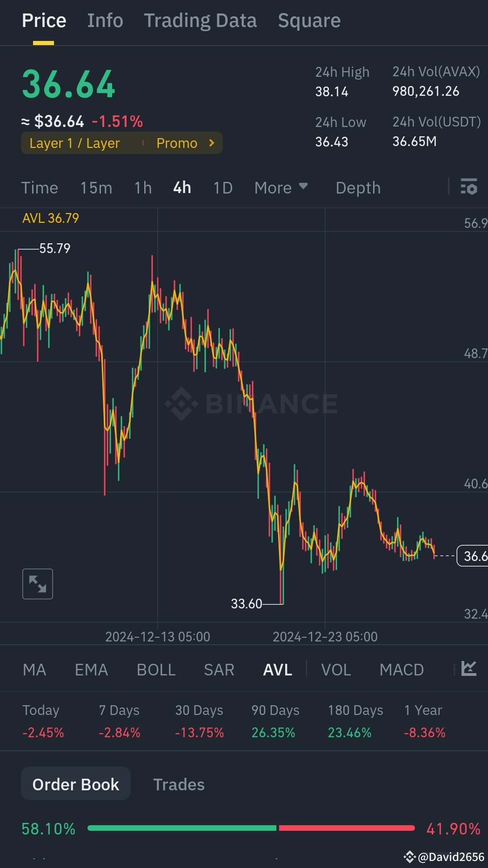Open the Layer 1 / Layer category tag
This screenshot has width=488, height=868.
tap(74, 143)
